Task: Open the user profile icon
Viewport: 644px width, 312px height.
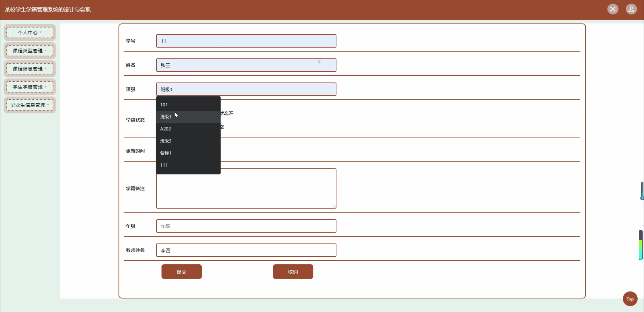Action: point(631,9)
